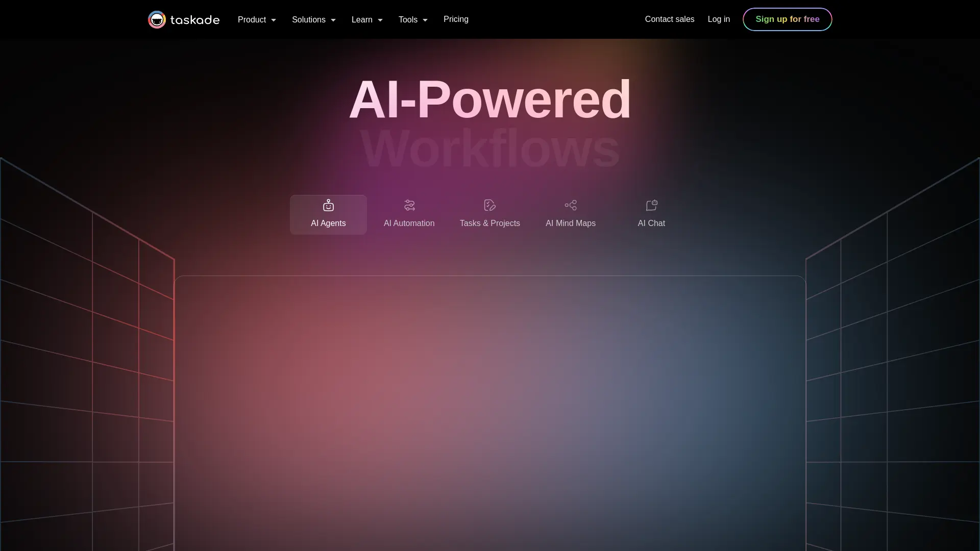
Task: Click the Log in link
Action: click(x=719, y=19)
